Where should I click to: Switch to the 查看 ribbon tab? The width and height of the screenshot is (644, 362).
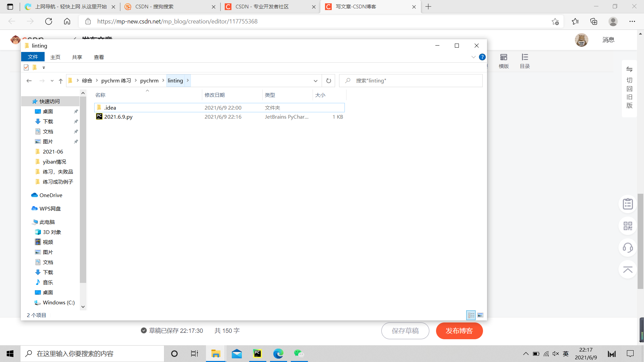(98, 57)
